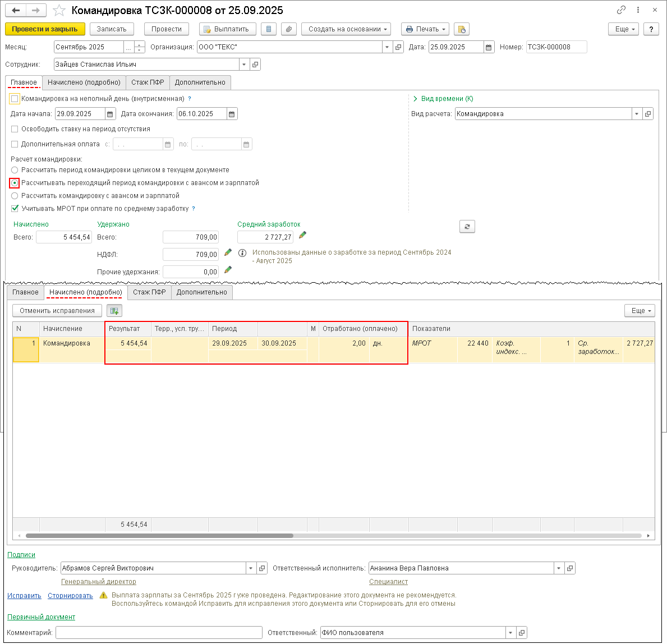Click the Записать button
667x644 pixels.
click(x=112, y=29)
